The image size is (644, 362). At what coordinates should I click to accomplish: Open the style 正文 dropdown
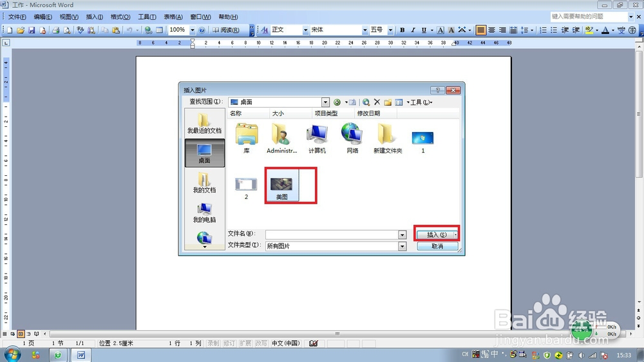click(x=305, y=30)
